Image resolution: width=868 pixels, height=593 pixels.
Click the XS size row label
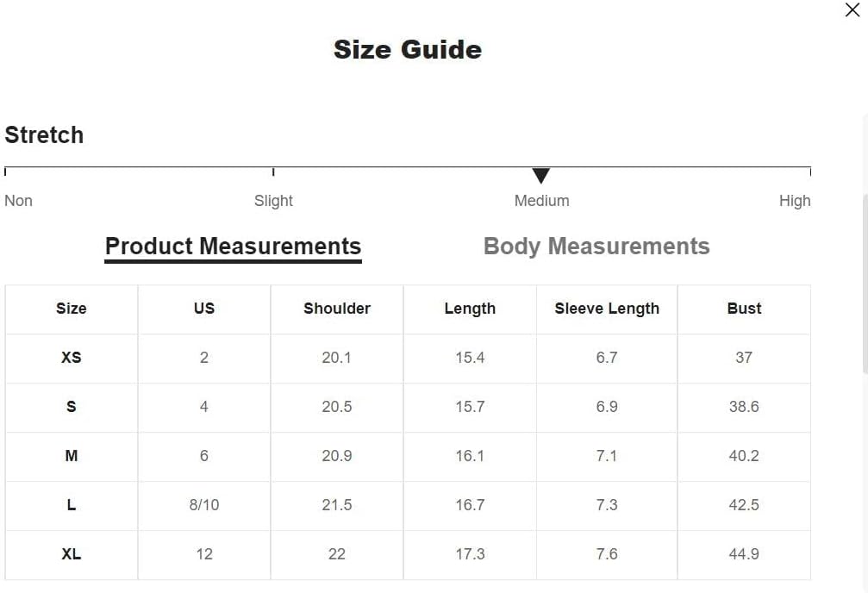(72, 358)
